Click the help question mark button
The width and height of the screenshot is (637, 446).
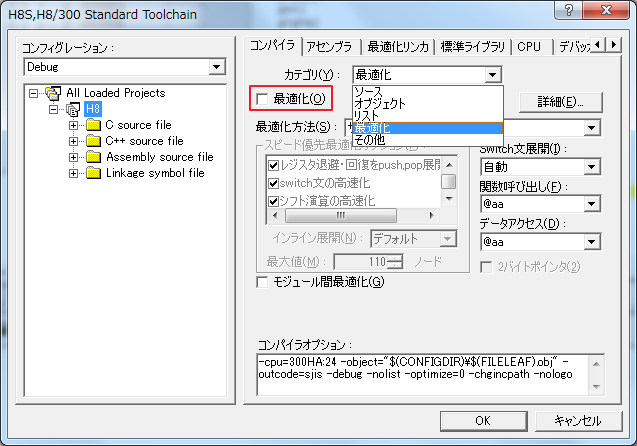point(569,13)
